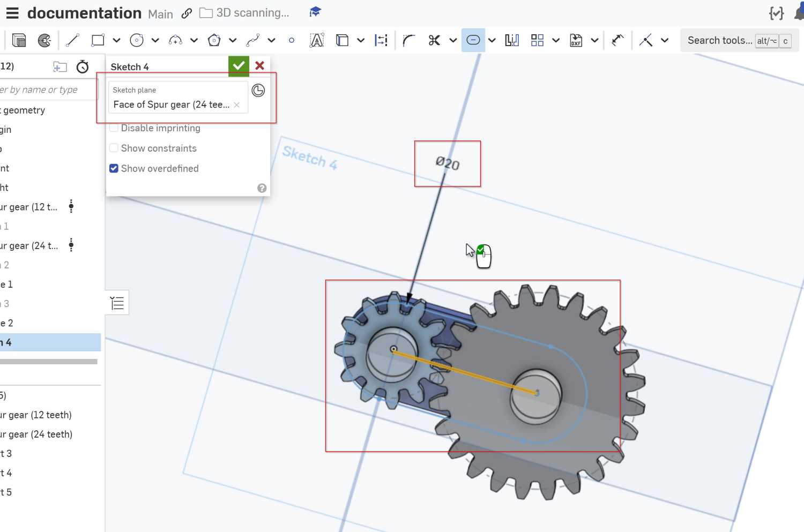
Task: Click the Sketch plane selection field
Action: 178,97
